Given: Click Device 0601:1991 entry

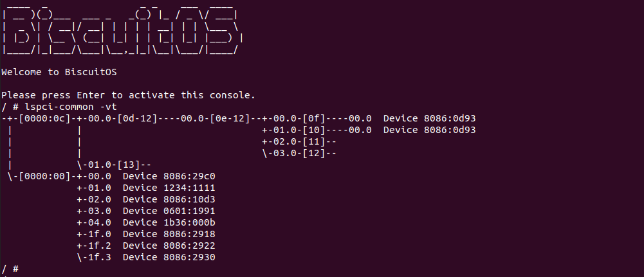Looking at the screenshot, I should 169,211.
